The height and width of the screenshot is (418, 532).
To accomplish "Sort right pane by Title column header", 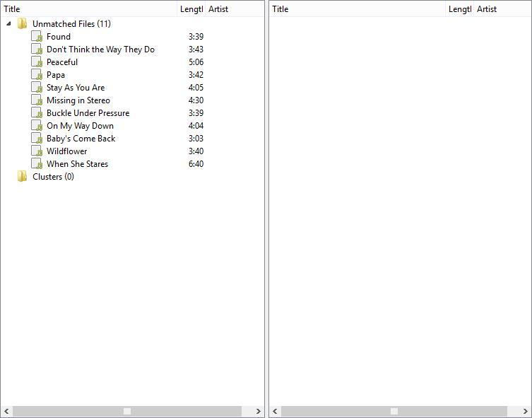I will click(x=357, y=8).
